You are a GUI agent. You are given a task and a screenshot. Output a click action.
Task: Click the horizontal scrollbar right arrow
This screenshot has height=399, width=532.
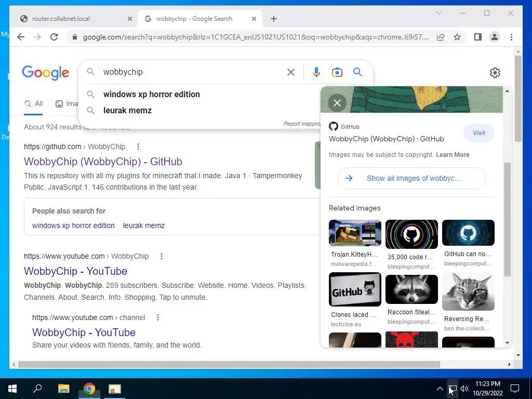509,364
